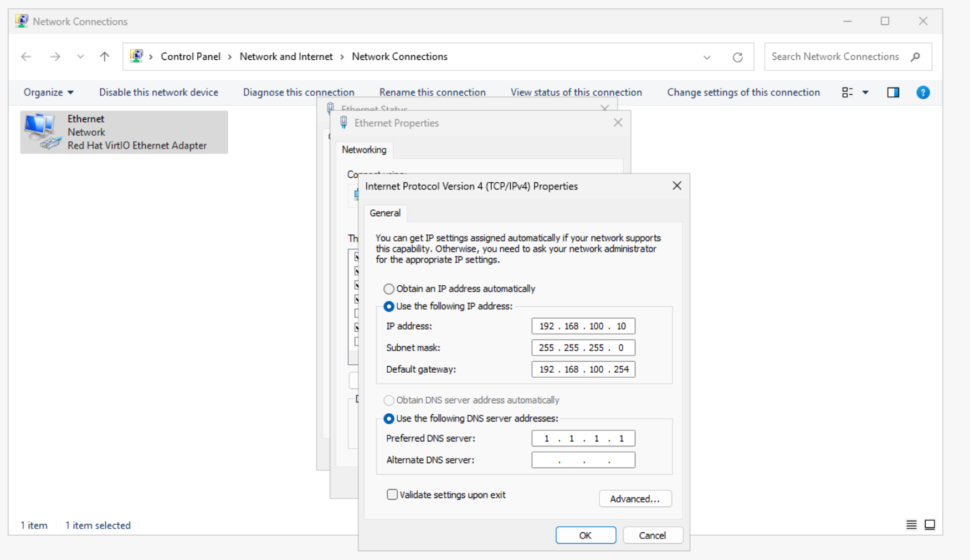Refresh the Network Connections window
970x560 pixels.
[x=737, y=57]
